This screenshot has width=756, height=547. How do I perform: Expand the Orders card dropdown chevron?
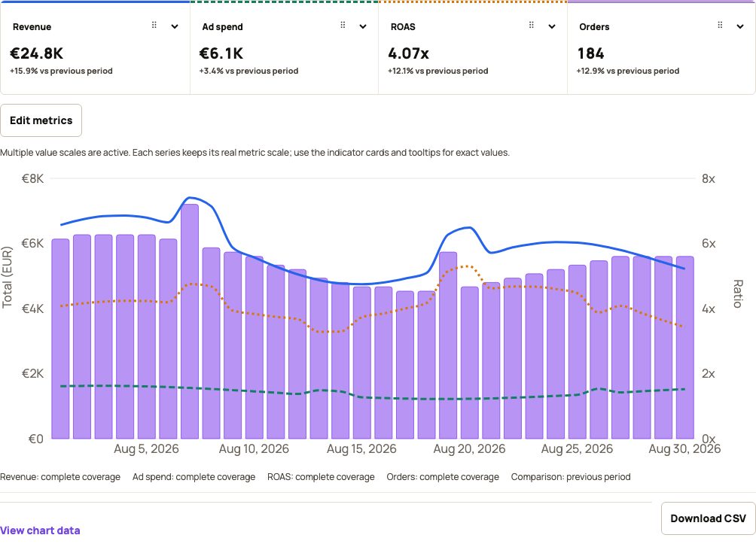click(x=740, y=26)
